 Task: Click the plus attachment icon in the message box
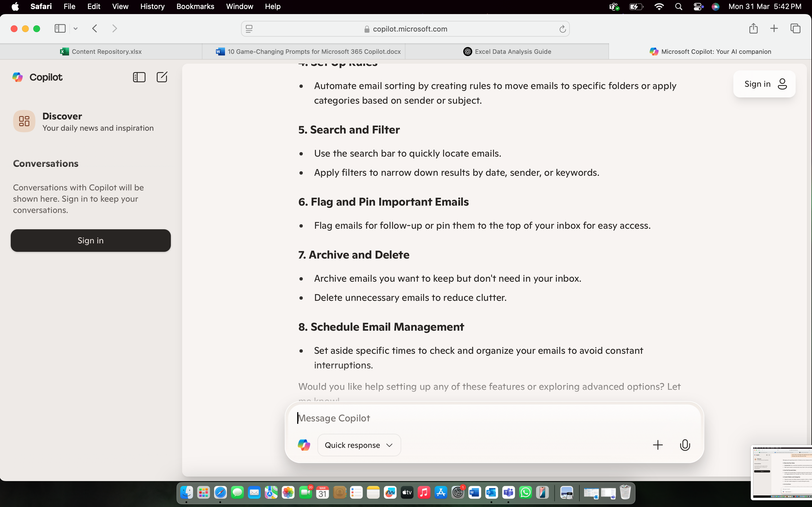tap(658, 445)
